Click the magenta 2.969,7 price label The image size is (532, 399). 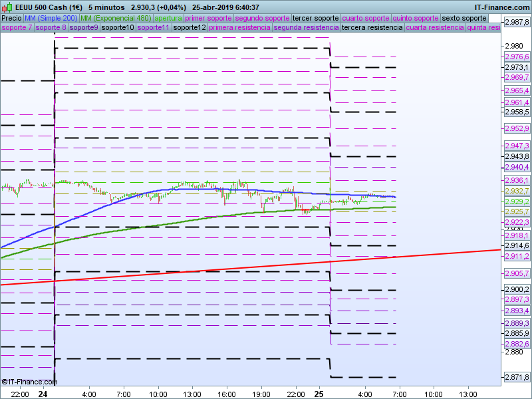click(x=517, y=77)
